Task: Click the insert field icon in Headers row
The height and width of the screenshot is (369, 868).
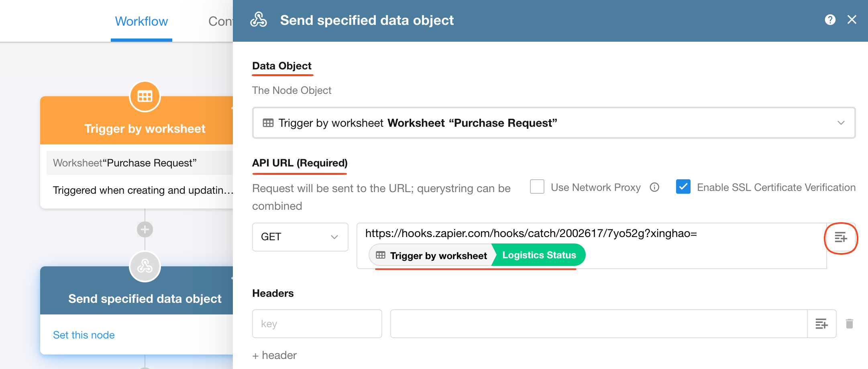Action: [x=821, y=324]
